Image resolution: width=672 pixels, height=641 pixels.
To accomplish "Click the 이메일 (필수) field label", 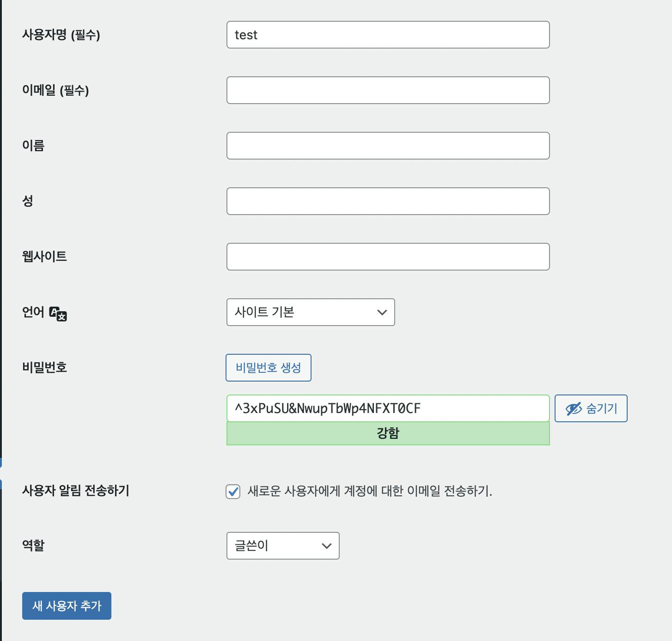I will pos(55,90).
